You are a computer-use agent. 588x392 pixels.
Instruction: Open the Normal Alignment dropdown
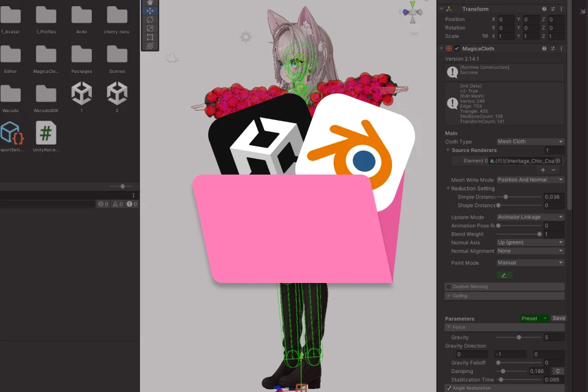(530, 251)
